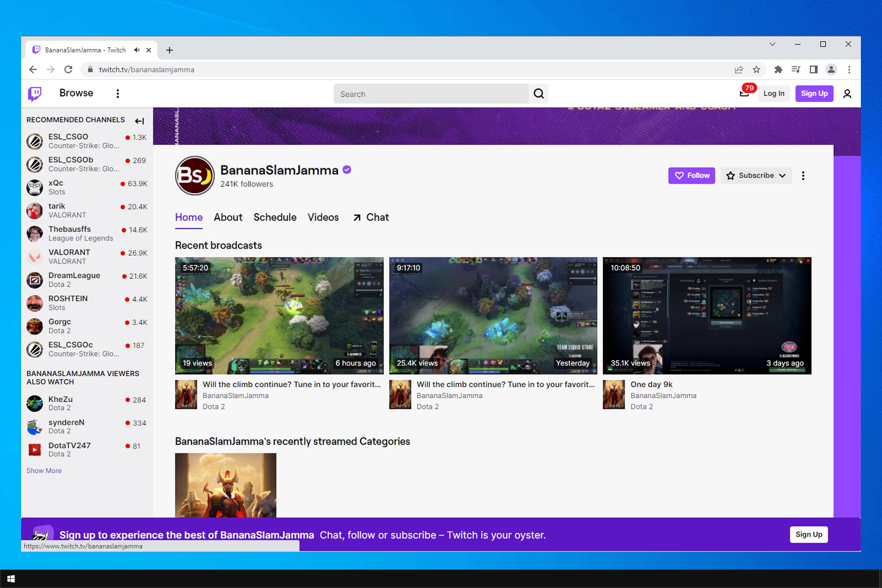Open the notifications inbox with 79 badge

(x=745, y=93)
